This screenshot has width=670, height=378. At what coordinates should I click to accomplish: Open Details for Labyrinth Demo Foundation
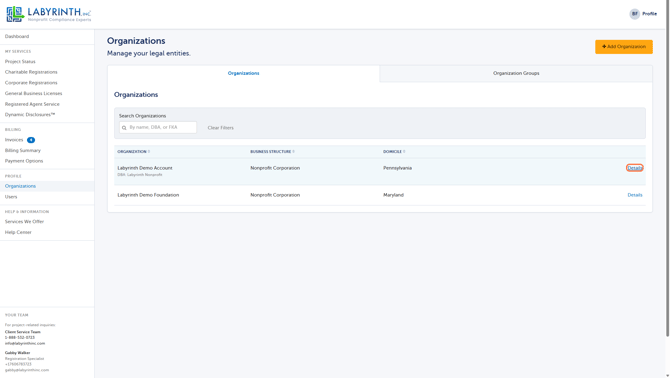click(635, 195)
